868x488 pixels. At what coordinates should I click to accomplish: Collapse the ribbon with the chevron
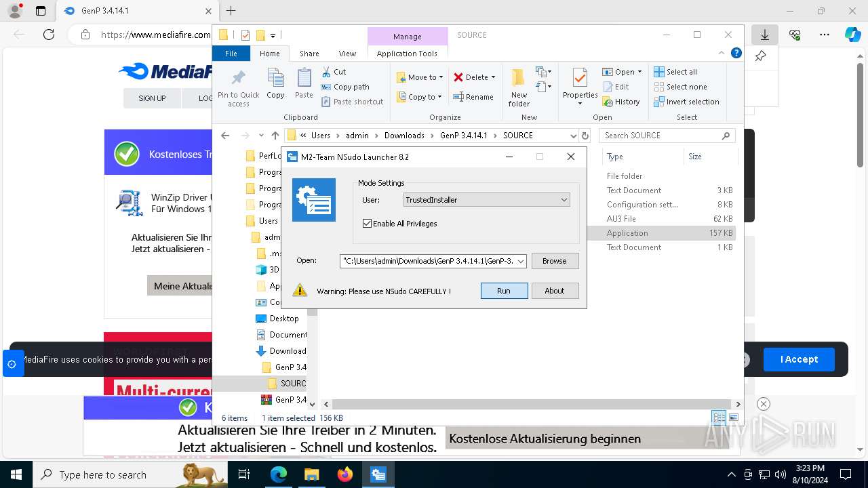(x=722, y=53)
